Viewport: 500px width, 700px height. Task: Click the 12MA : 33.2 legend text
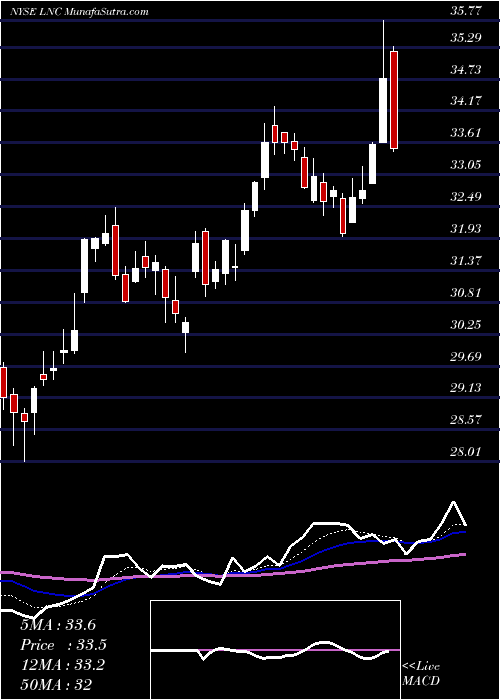(x=62, y=665)
